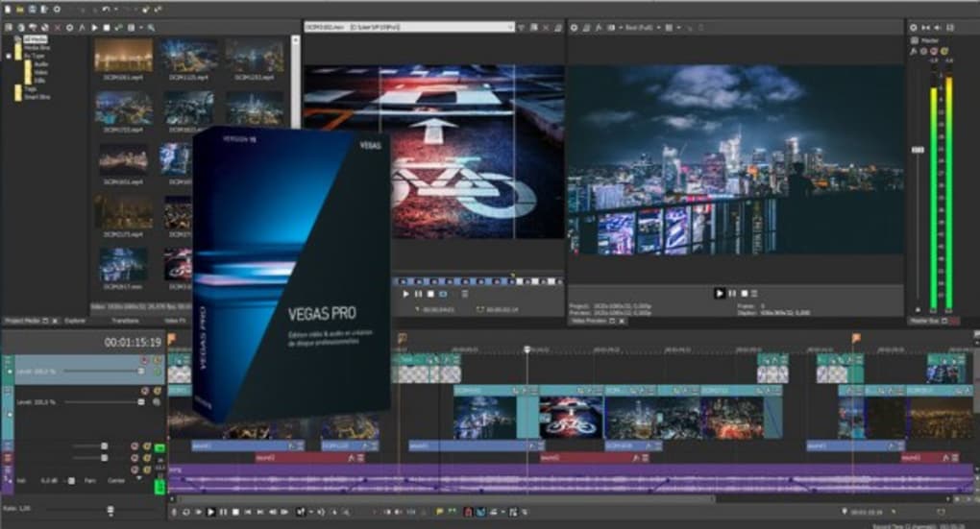Switch to the Video FX tab
This screenshot has width=980, height=529.
(x=175, y=321)
